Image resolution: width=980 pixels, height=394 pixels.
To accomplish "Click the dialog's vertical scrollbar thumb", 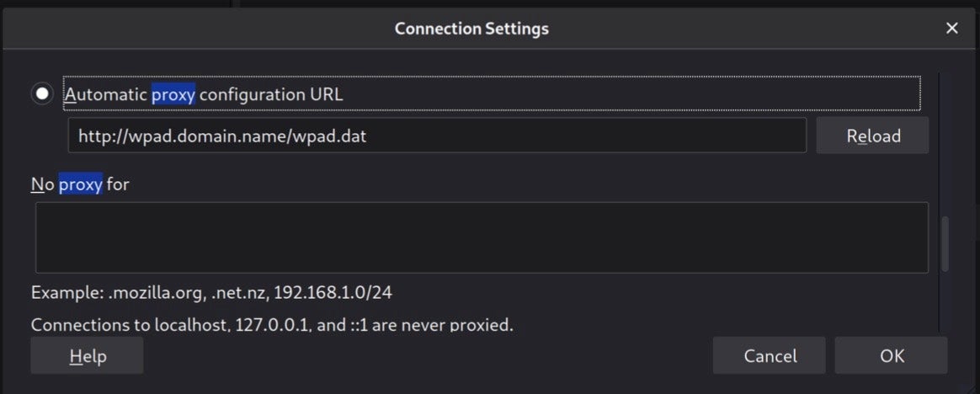I will coord(944,242).
